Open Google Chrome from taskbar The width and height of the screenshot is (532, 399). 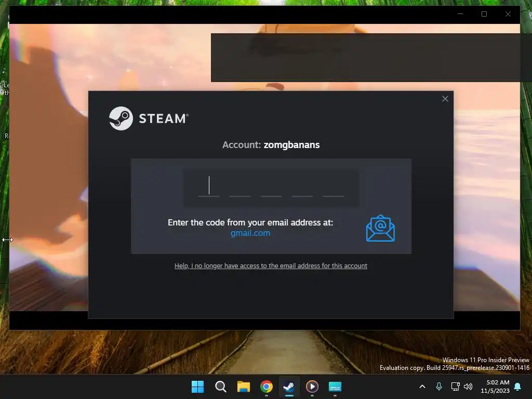pos(267,387)
